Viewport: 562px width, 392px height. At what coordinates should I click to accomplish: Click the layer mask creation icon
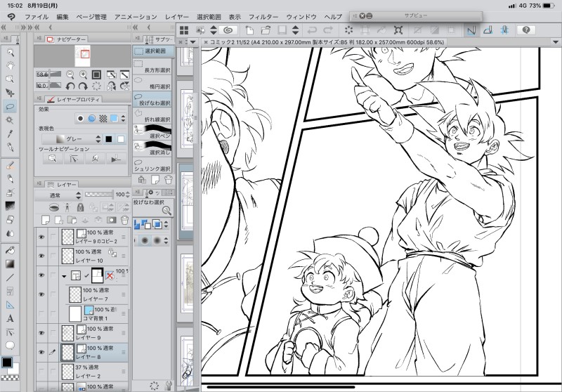[112, 220]
